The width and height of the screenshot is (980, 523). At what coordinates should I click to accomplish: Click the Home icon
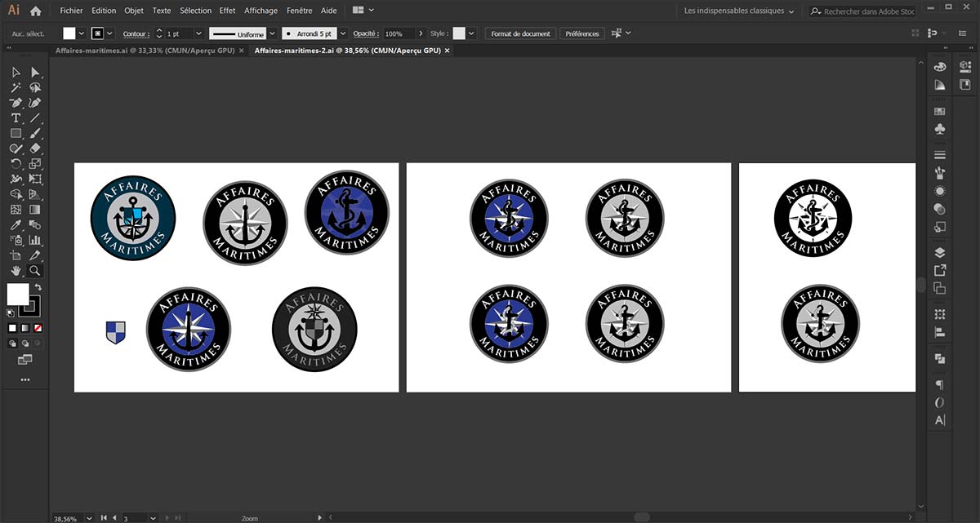tap(35, 11)
